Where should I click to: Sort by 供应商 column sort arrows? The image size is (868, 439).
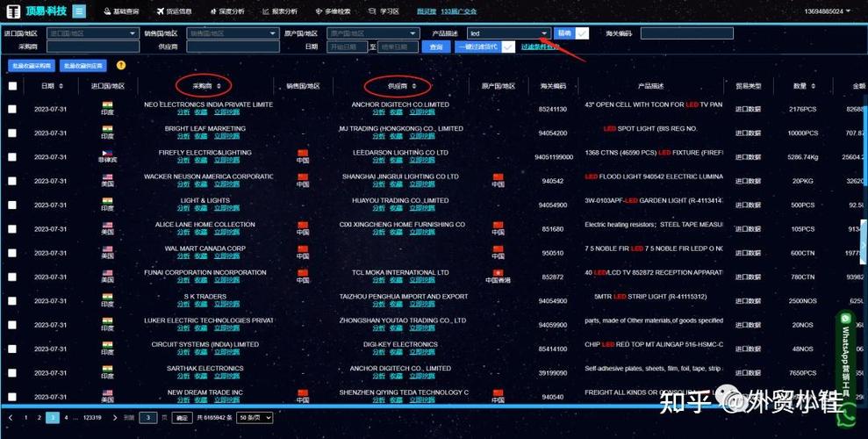[x=413, y=86]
